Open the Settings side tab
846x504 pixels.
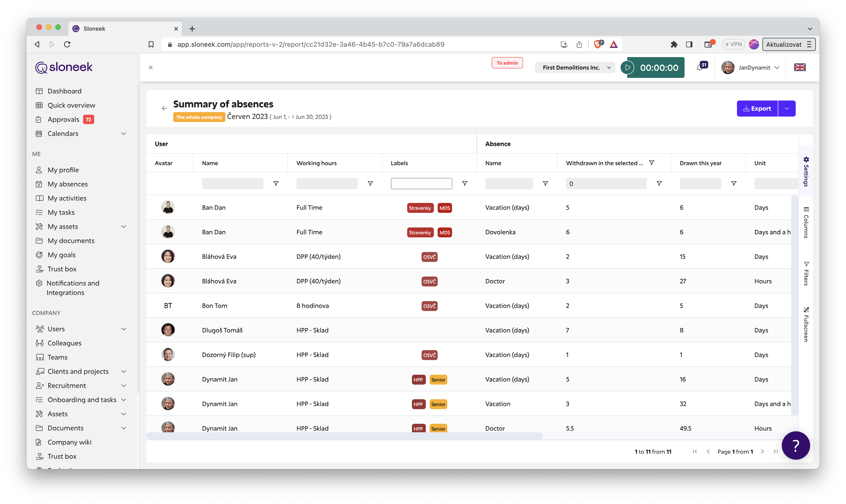[x=806, y=172]
